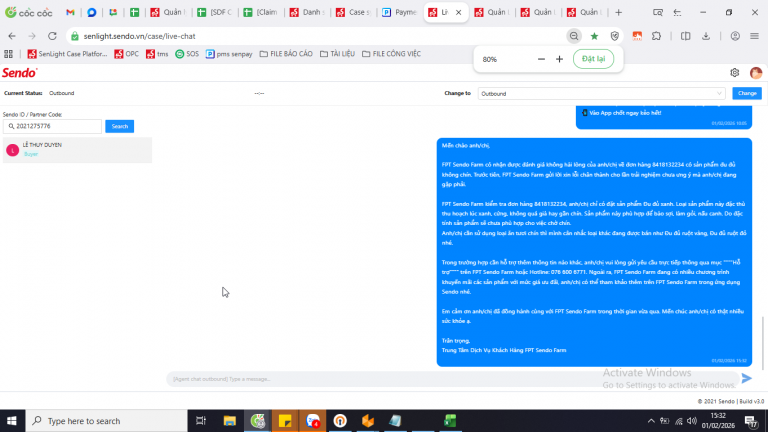Click the zoom magnifier in address bar
The height and width of the screenshot is (432, 768).
tap(574, 36)
